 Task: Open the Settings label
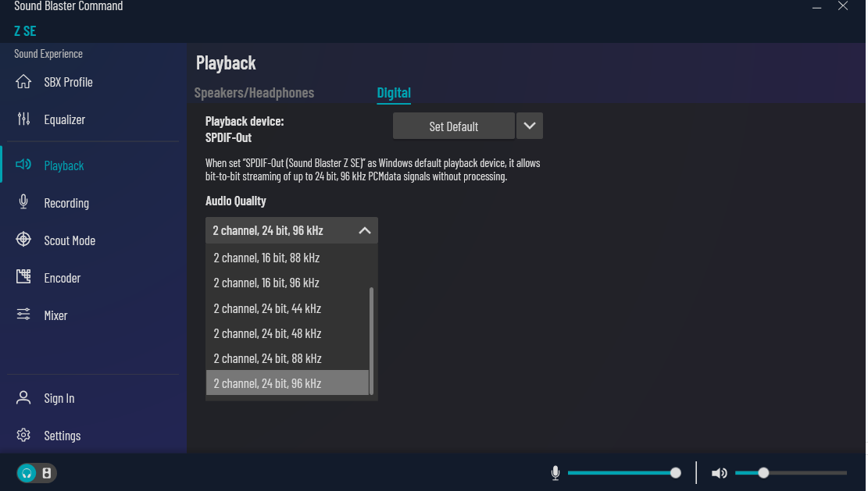point(62,436)
